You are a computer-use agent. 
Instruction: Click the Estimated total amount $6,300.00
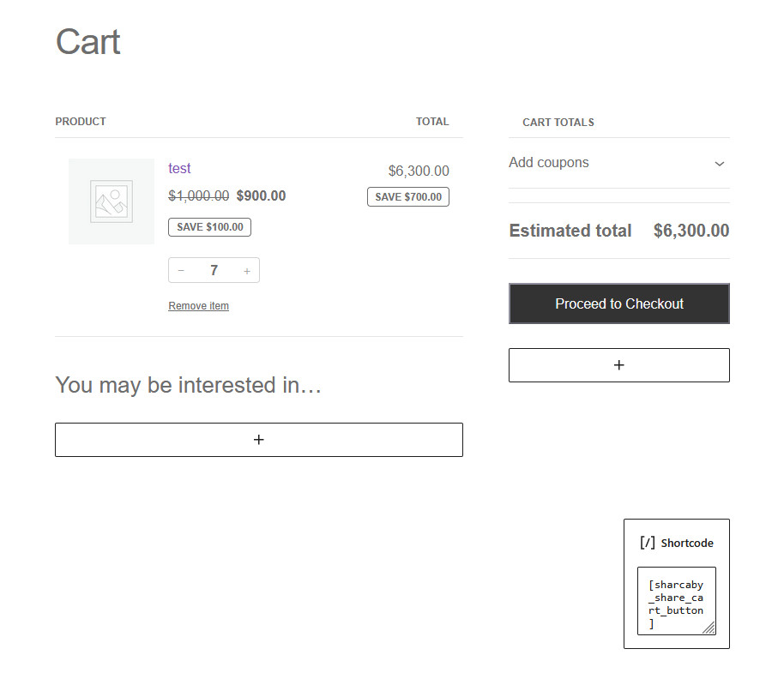click(691, 230)
